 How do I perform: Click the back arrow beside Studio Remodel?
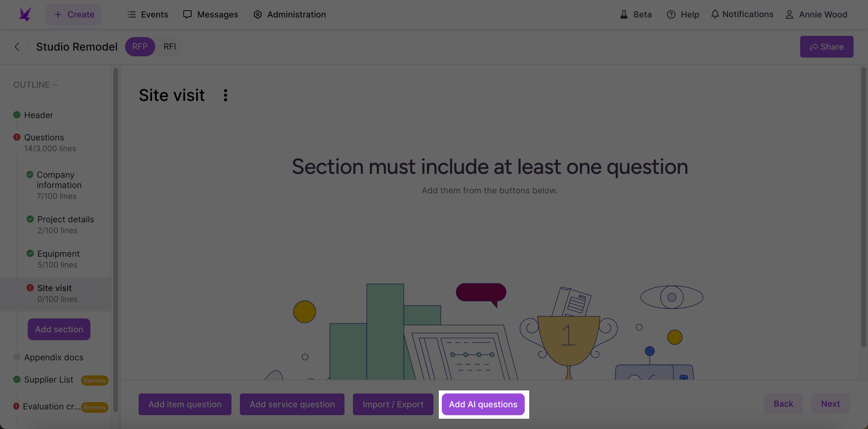pyautogui.click(x=17, y=46)
